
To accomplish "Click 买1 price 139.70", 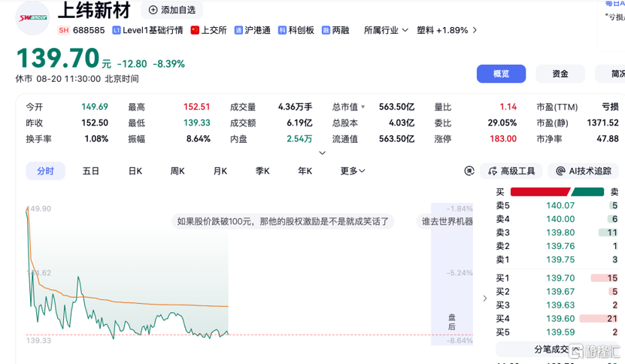I will coord(560,278).
